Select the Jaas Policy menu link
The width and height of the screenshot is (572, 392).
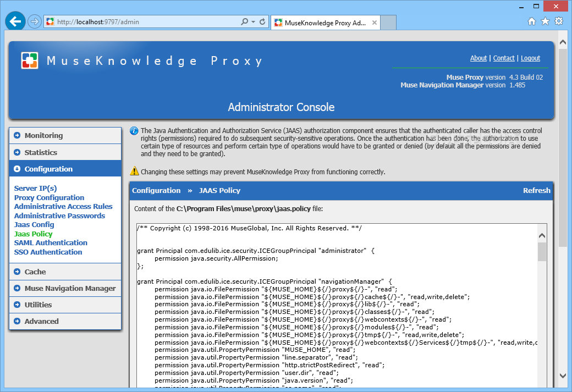(x=33, y=234)
